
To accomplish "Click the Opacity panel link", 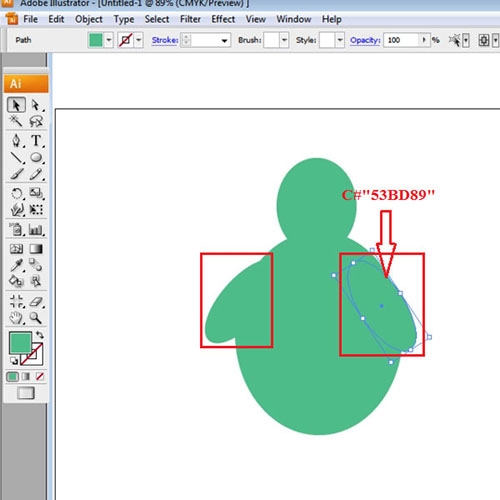I will pos(365,40).
